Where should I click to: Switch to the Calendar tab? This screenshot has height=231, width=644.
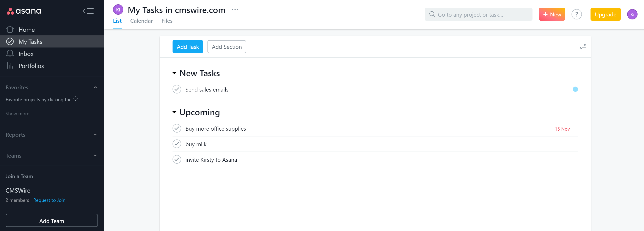[x=141, y=21]
